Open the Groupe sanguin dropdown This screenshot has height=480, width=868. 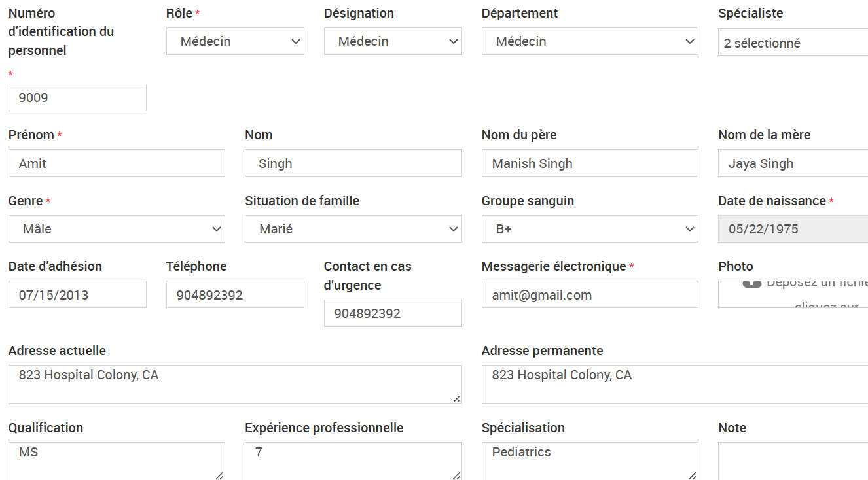590,229
